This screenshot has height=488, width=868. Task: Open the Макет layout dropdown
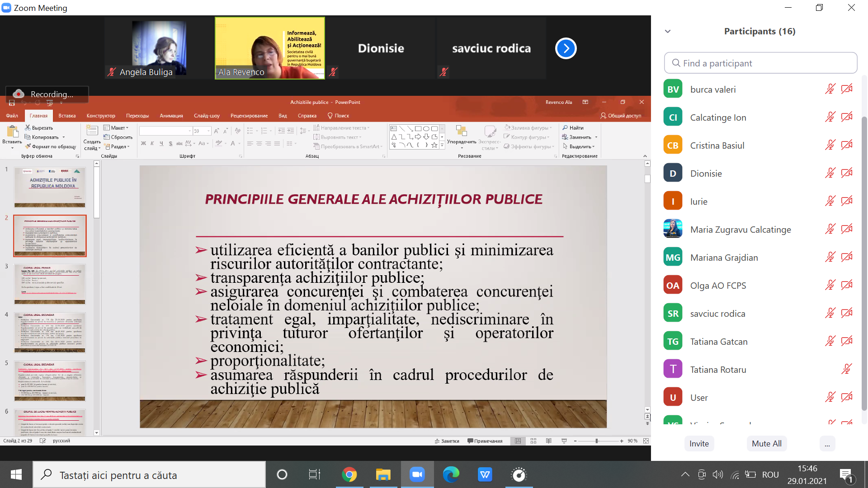[x=116, y=128]
